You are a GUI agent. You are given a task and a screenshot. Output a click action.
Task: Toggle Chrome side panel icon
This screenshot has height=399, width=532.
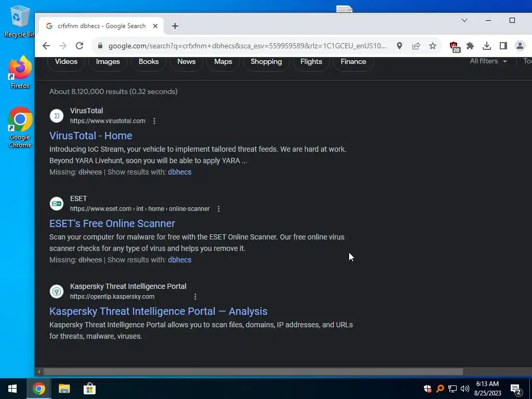point(503,46)
